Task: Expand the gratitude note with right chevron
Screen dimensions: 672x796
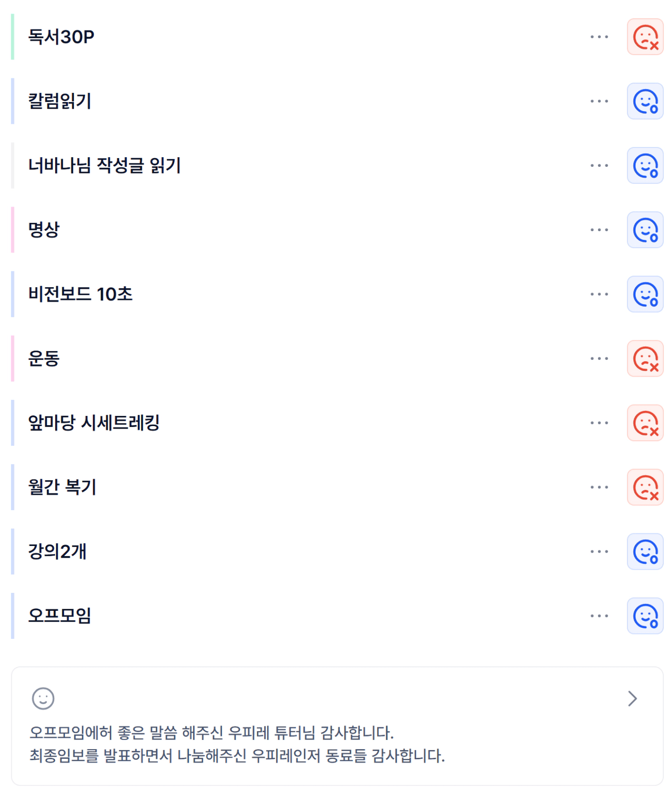Action: pos(632,699)
